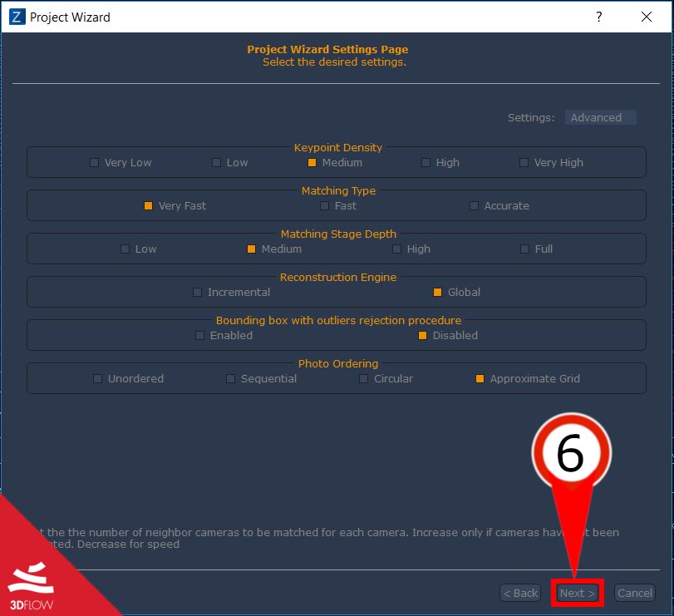674x616 pixels.
Task: Go to the next wizard page
Action: pos(578,594)
